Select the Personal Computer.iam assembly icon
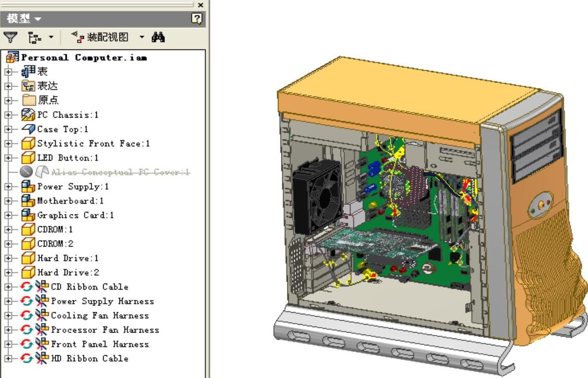Viewport: 588px width, 378px height. [12, 57]
